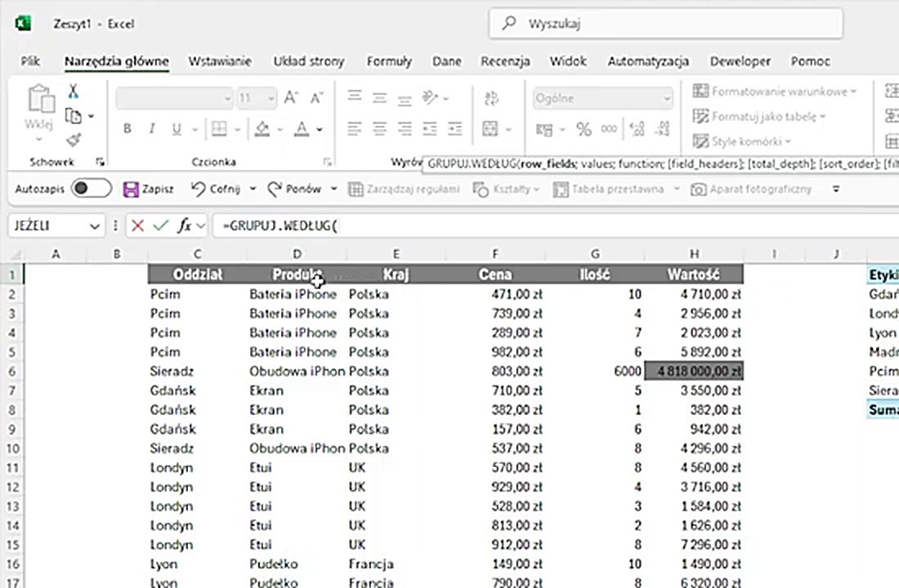Cancel formula entry with the X icon
Image resolution: width=899 pixels, height=588 pixels.
137,225
